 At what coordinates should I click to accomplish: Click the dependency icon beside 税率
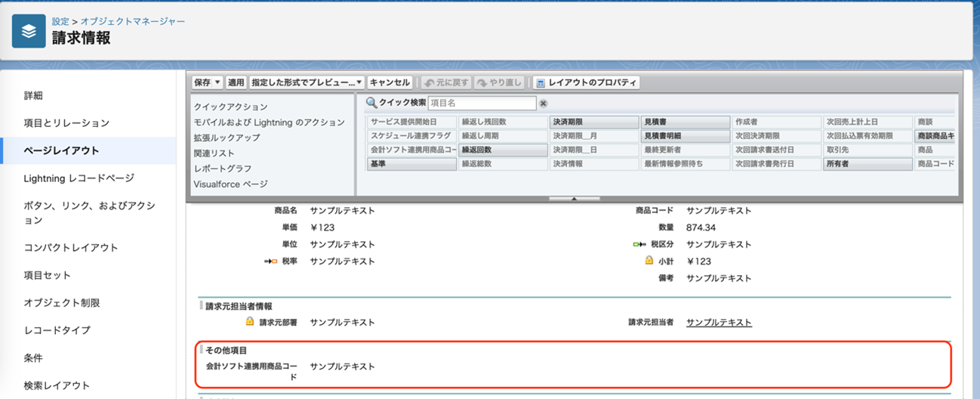point(270,261)
